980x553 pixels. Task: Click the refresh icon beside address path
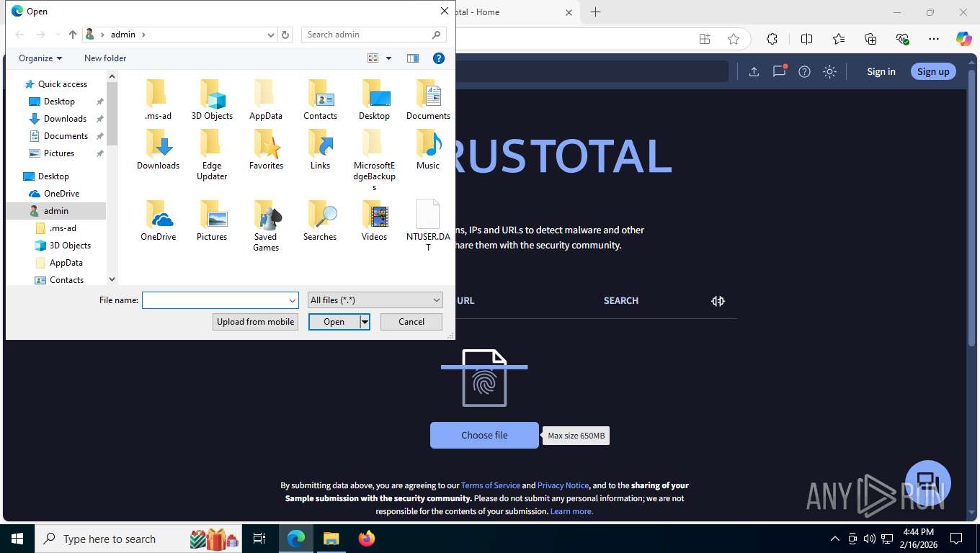click(x=285, y=35)
